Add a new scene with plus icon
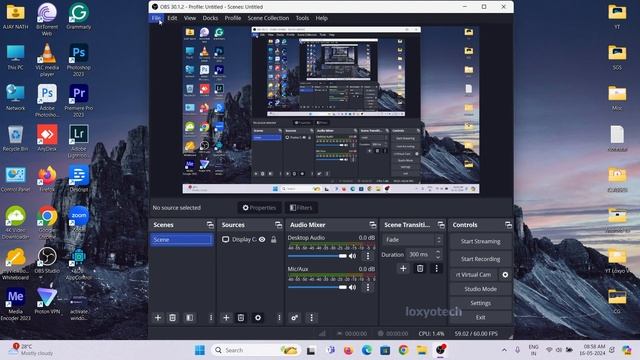Screen dimensions: 640x360 pyautogui.click(x=158, y=318)
